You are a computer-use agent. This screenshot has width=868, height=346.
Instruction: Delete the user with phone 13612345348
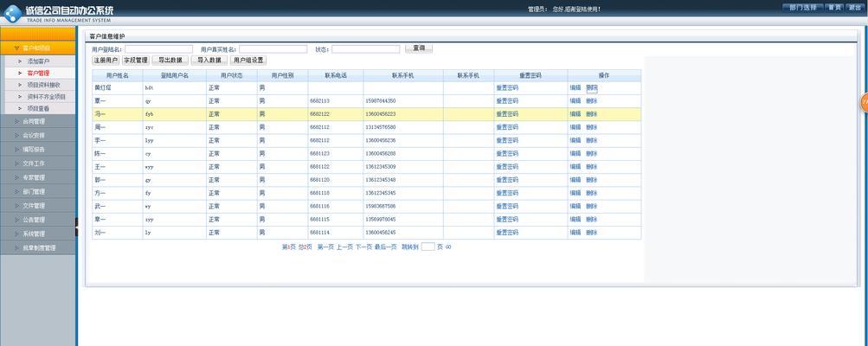pos(592,180)
